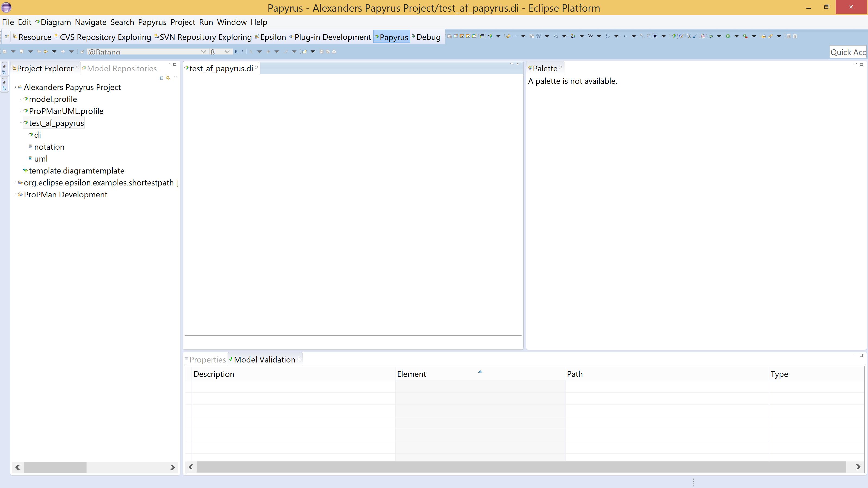Toggle the paragraph marks icon in toolbar
The image size is (868, 488).
[x=795, y=36]
